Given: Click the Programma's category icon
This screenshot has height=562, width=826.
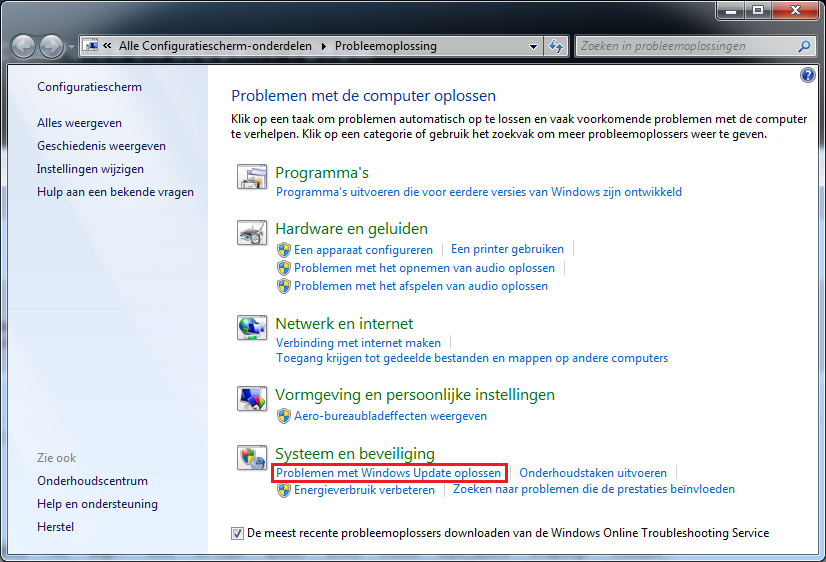Looking at the screenshot, I should pyautogui.click(x=252, y=176).
